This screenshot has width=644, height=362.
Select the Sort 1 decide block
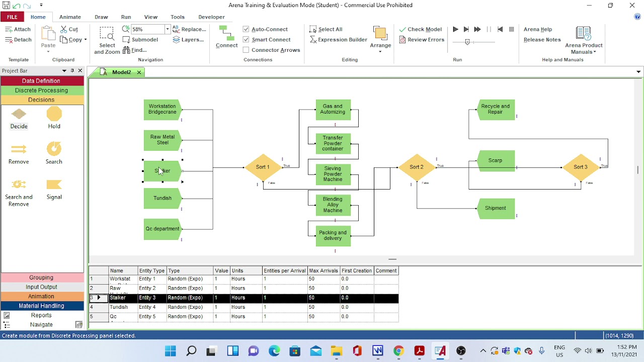pos(263,167)
